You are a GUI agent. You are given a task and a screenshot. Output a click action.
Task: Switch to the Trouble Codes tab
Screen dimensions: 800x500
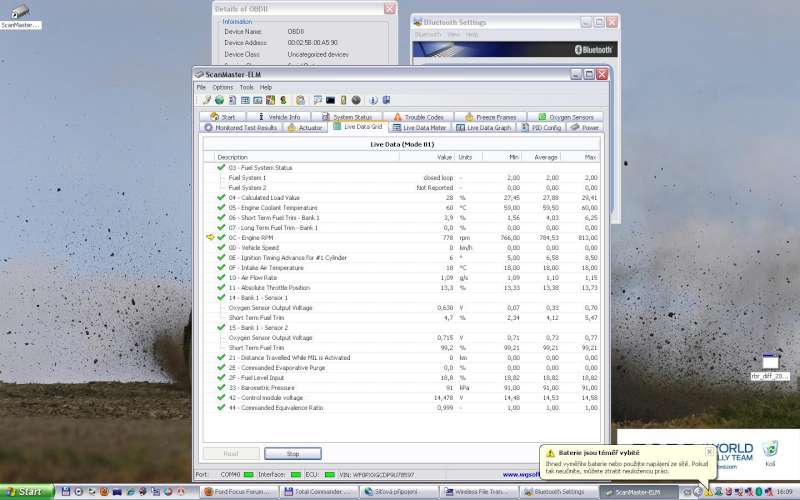coord(419,117)
